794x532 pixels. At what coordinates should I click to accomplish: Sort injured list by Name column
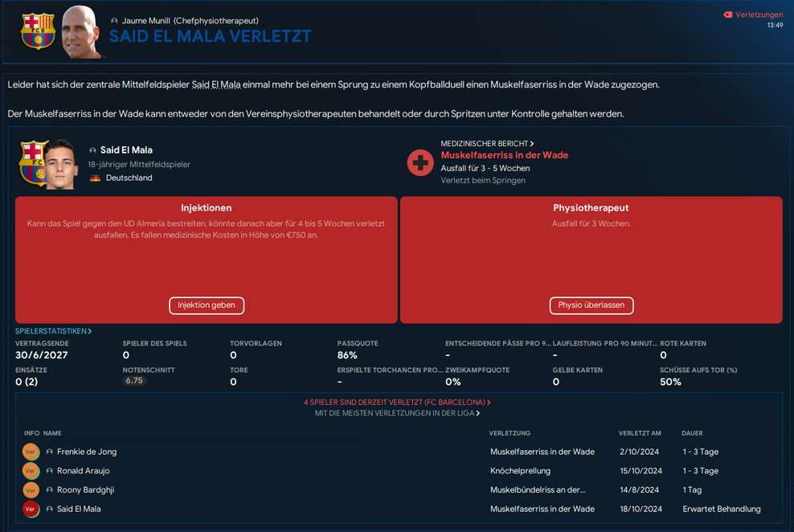(52, 433)
